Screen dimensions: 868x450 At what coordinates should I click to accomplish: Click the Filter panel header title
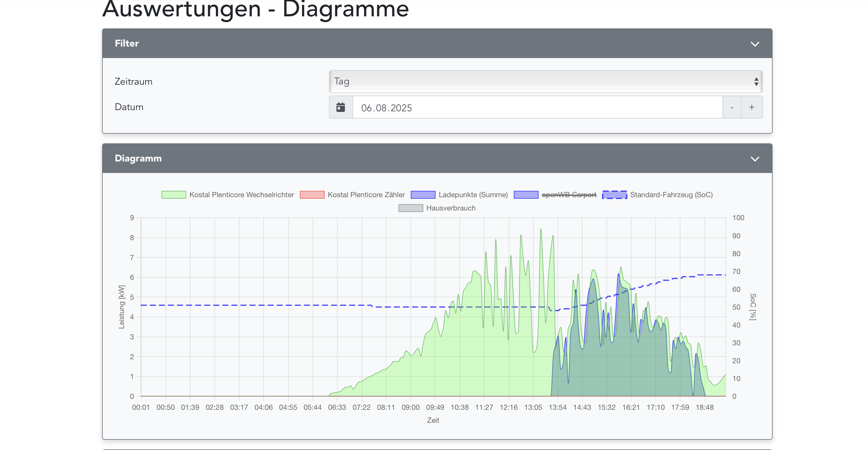coord(127,44)
